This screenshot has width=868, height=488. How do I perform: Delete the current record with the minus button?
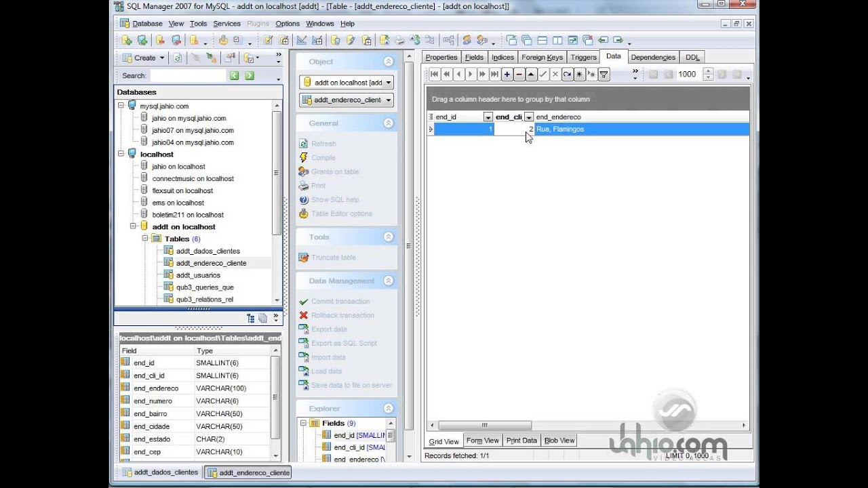519,75
